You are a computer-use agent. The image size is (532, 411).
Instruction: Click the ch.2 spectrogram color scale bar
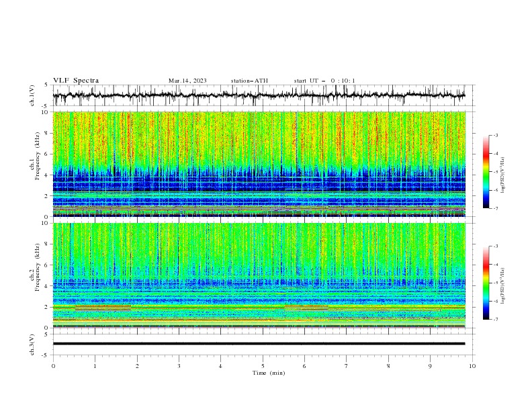point(486,283)
